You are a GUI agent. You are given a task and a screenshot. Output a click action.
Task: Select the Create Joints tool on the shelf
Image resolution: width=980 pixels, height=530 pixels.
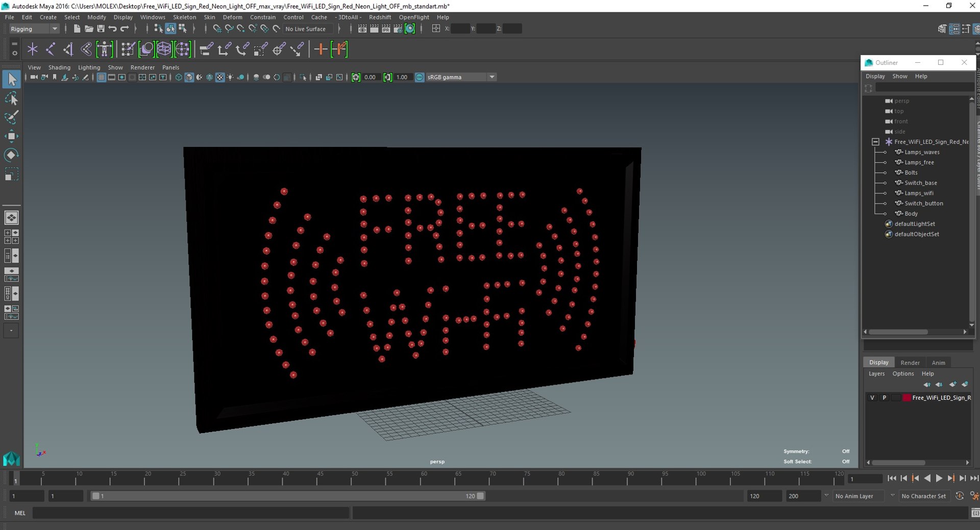[x=51, y=49]
